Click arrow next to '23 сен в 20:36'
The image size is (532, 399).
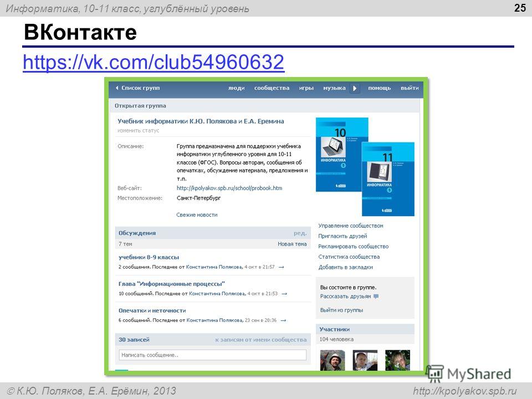pos(283,320)
